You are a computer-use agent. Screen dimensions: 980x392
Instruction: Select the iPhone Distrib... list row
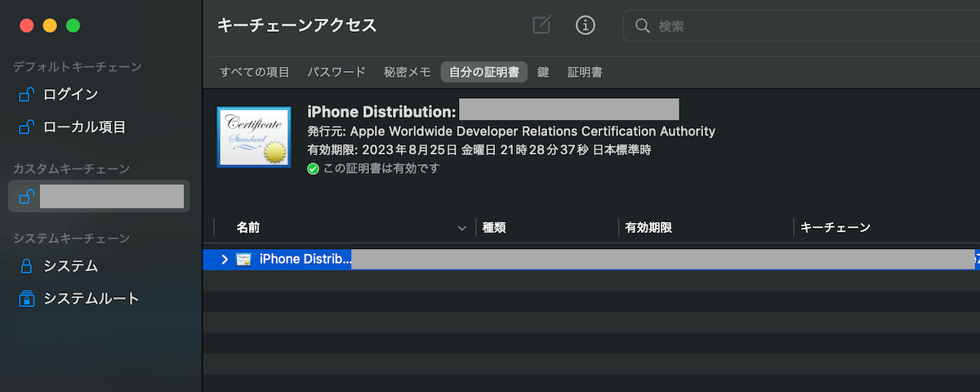[x=591, y=259]
